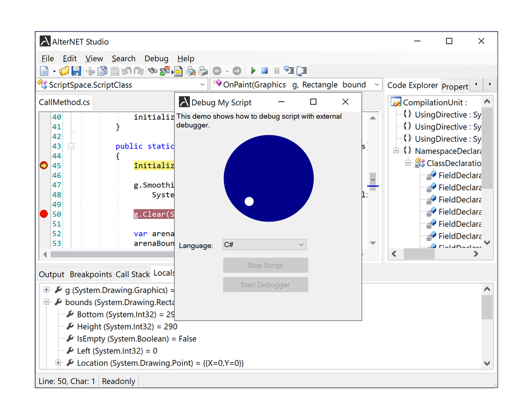Switch to the Code Explorer tab
Image resolution: width=532 pixels, height=418 pixels.
point(412,85)
